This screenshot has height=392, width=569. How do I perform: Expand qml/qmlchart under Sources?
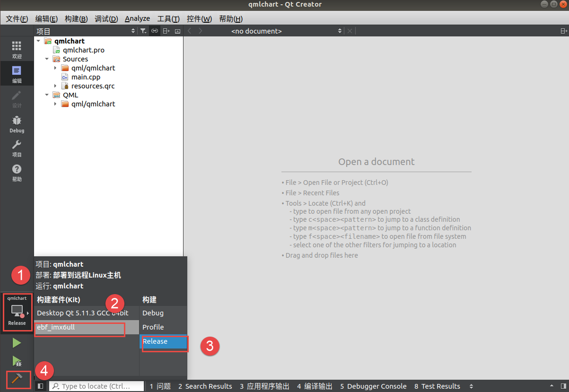pos(55,68)
